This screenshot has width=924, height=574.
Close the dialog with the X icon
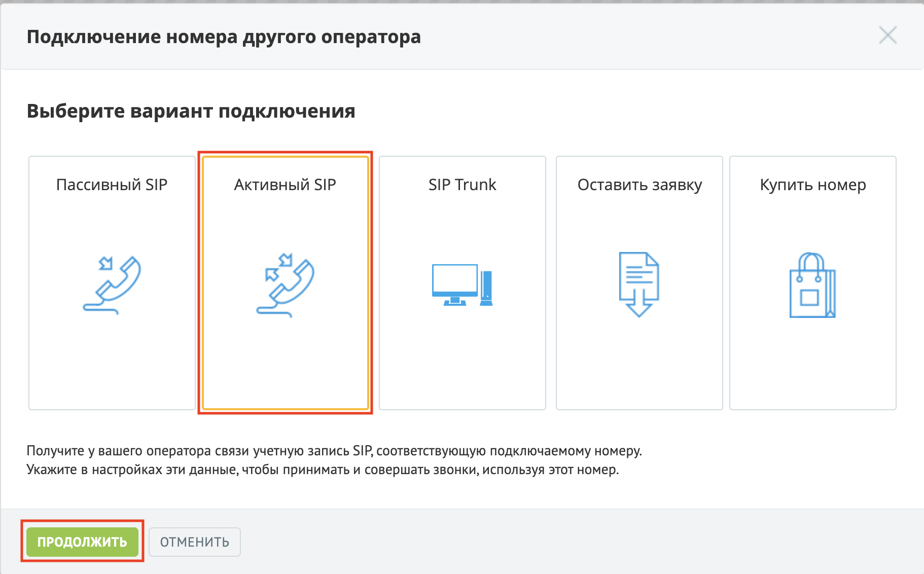[887, 35]
